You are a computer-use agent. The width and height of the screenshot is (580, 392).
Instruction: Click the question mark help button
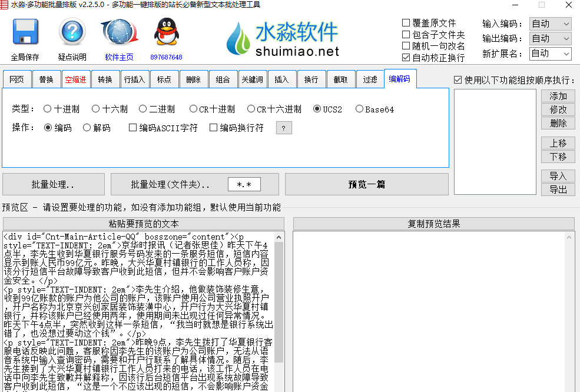point(284,128)
